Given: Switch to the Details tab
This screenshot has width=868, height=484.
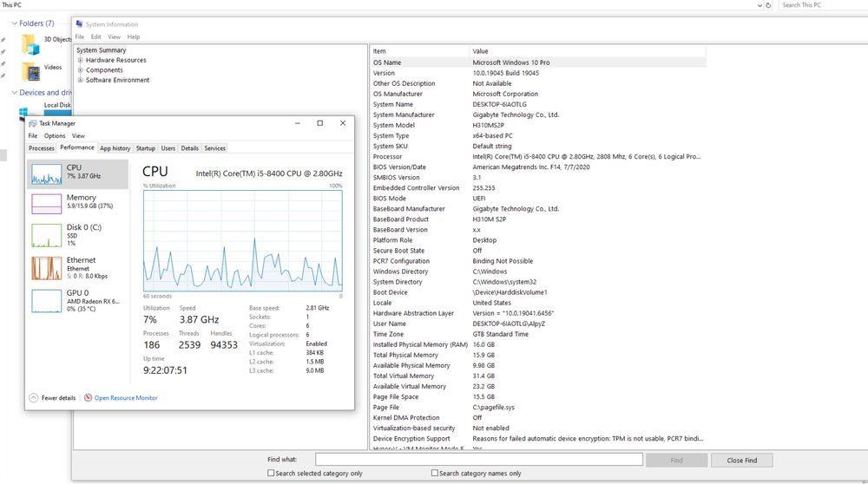Looking at the screenshot, I should (189, 148).
